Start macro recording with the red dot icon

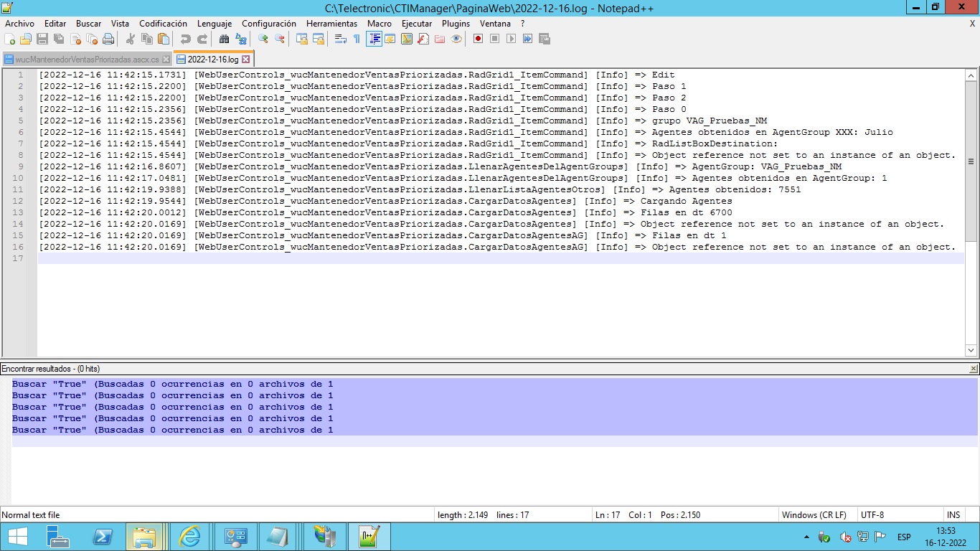(x=478, y=39)
